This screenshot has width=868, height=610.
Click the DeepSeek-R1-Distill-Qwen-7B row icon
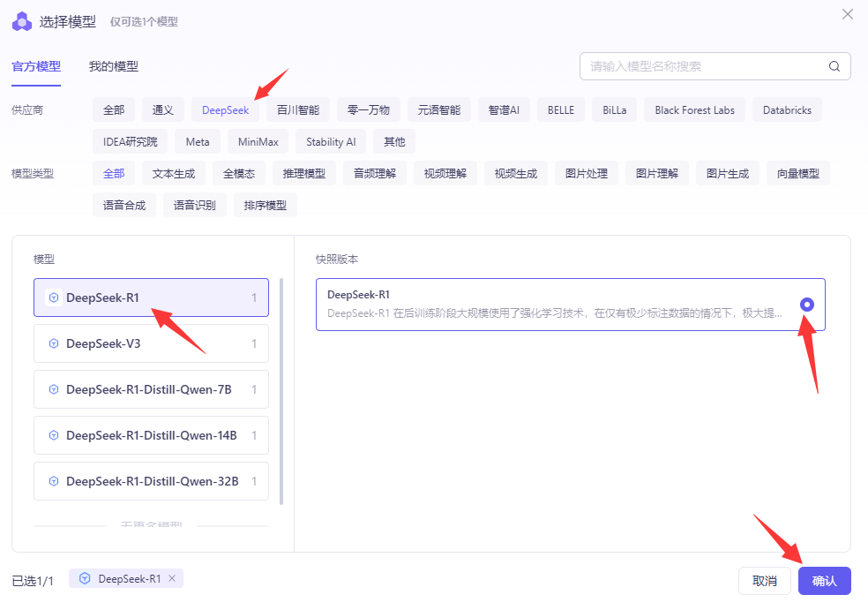(x=54, y=389)
